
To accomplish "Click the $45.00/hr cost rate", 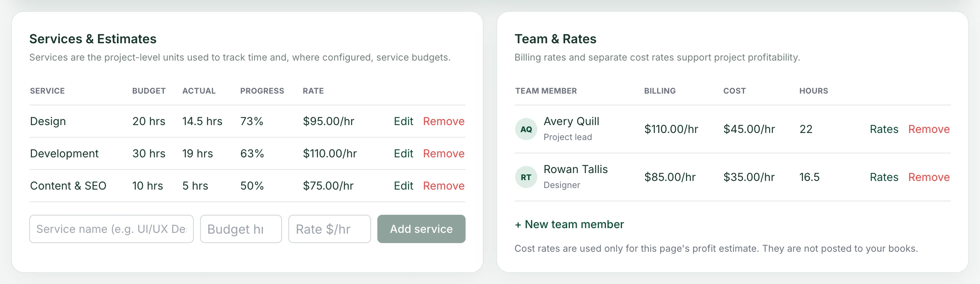I will 749,129.
